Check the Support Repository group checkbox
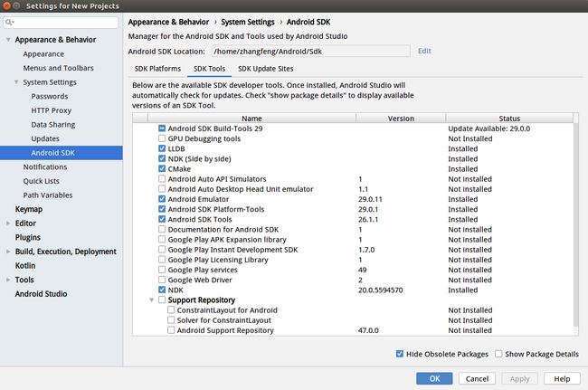The height and width of the screenshot is (390, 588). [x=162, y=300]
